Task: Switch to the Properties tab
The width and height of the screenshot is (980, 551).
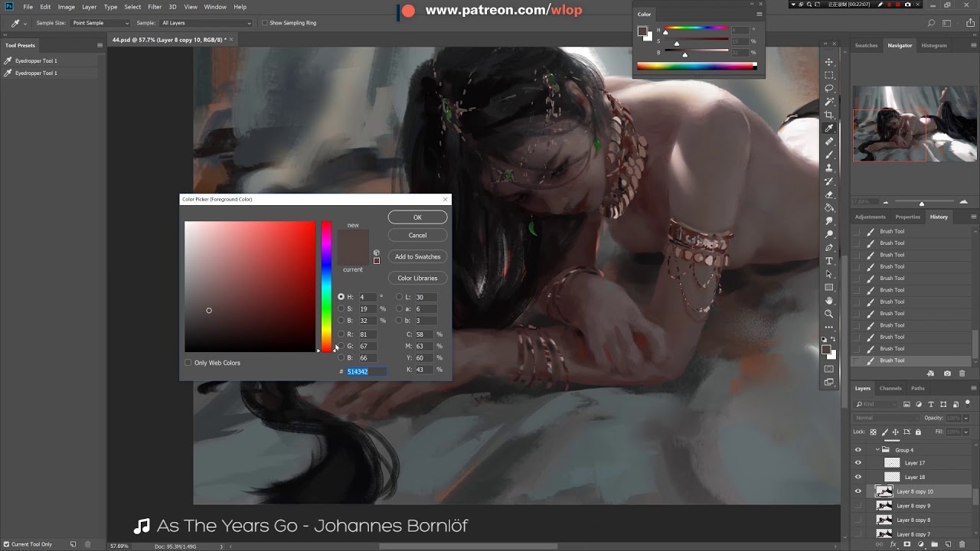Action: coord(908,217)
